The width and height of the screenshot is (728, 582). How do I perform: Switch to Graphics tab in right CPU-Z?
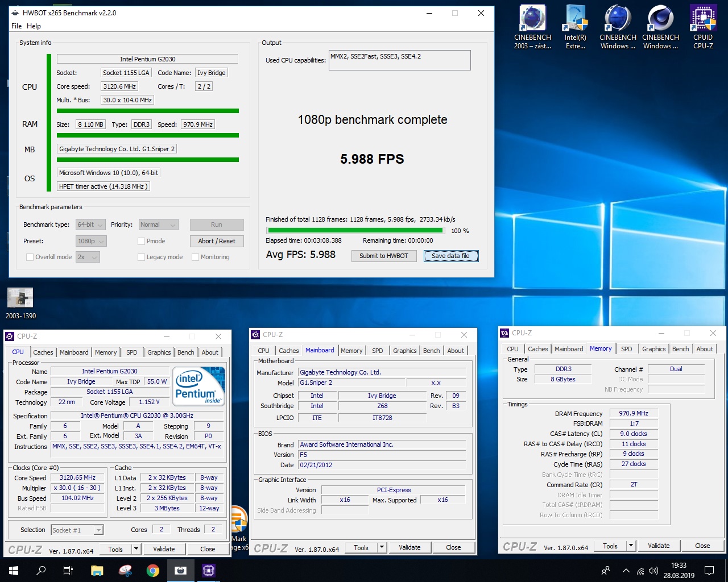click(654, 349)
